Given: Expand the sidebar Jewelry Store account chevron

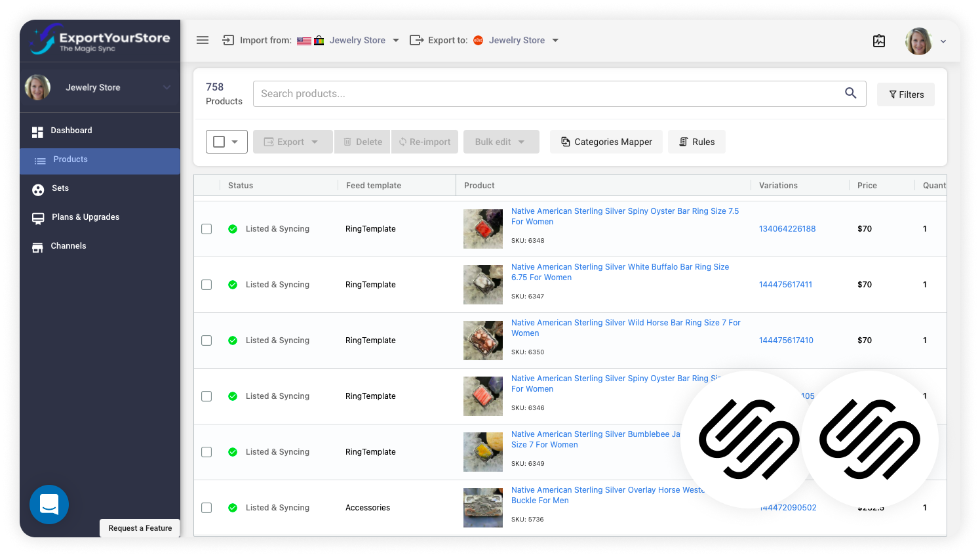Looking at the screenshot, I should 167,87.
